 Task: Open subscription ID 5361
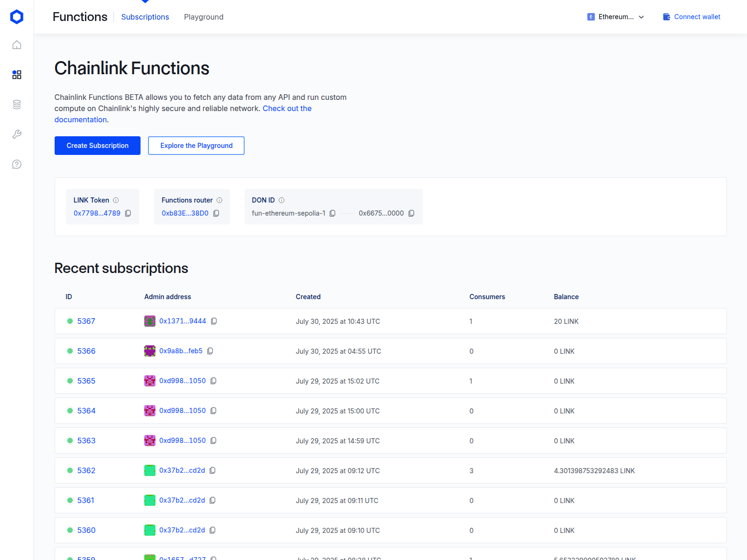pos(86,500)
